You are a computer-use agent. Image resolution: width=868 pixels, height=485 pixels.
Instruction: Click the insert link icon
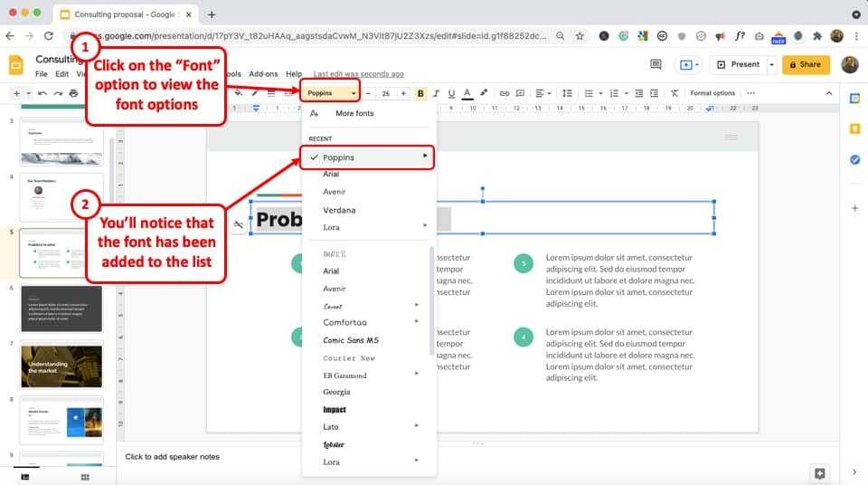(x=505, y=93)
